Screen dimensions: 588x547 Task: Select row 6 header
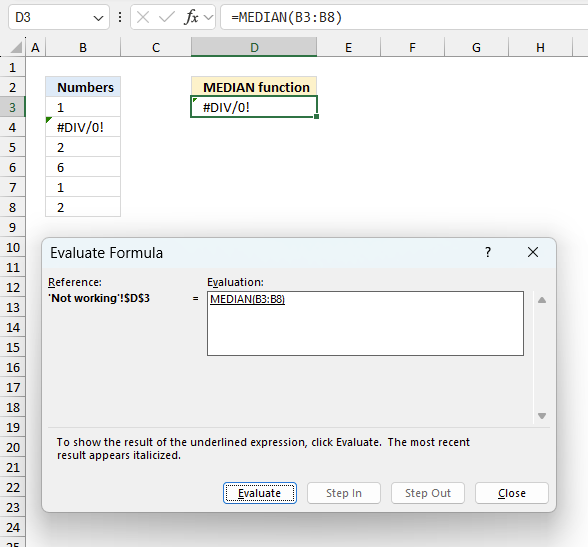(x=12, y=167)
